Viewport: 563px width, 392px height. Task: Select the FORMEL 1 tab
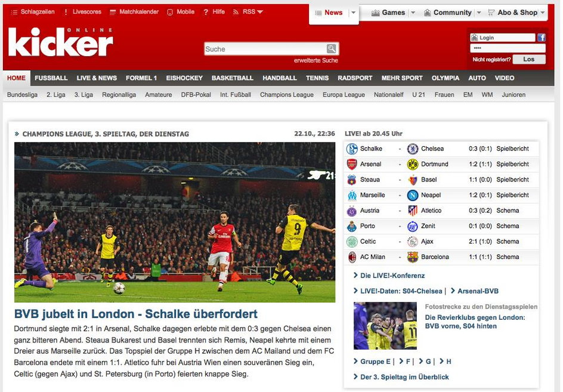click(x=141, y=78)
